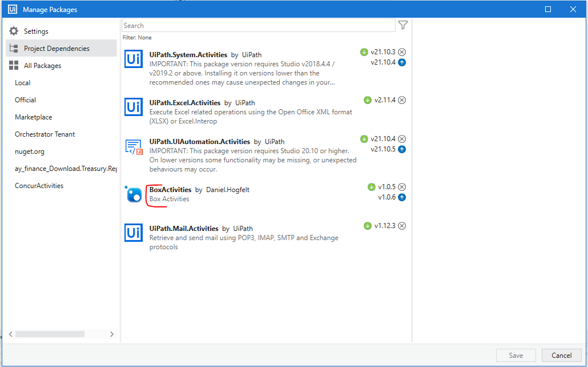Click green installed icon for Excel.Activities v2.11.4
This screenshot has height=367, width=588.
[368, 100]
